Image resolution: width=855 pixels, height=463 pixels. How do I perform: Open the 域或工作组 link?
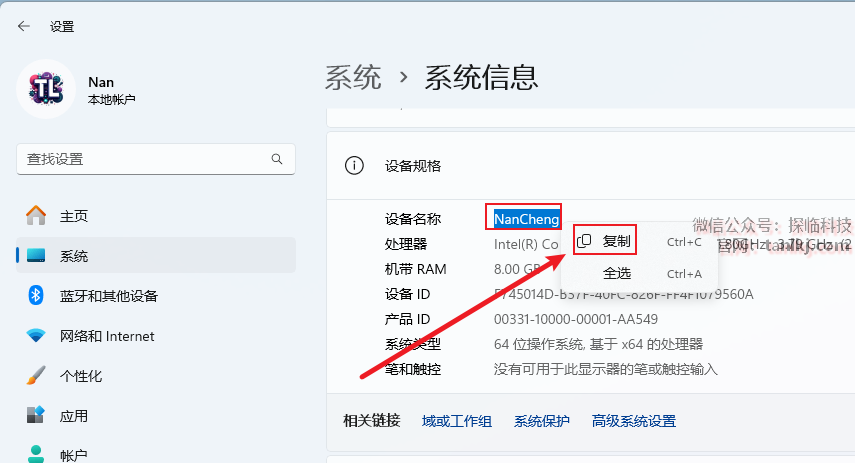tap(456, 421)
